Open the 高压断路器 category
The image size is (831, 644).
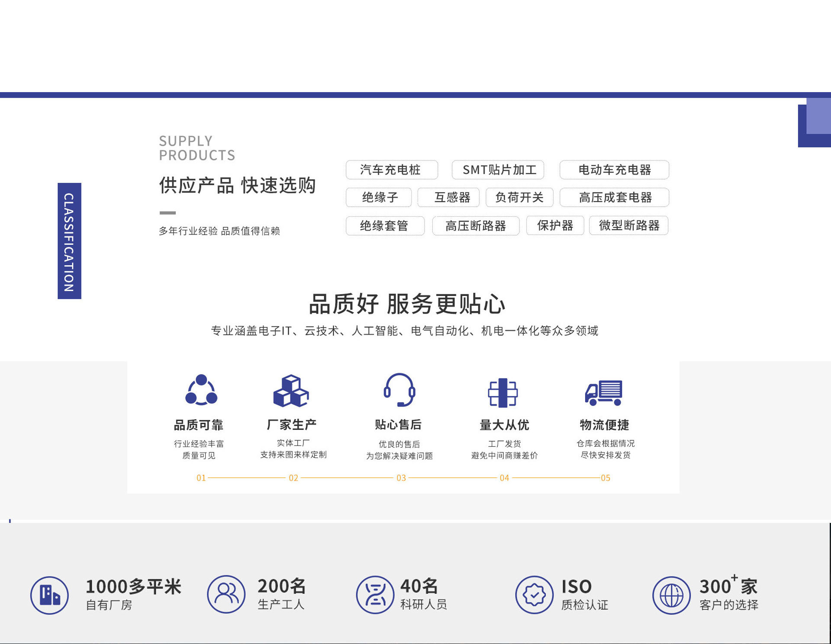(x=476, y=226)
